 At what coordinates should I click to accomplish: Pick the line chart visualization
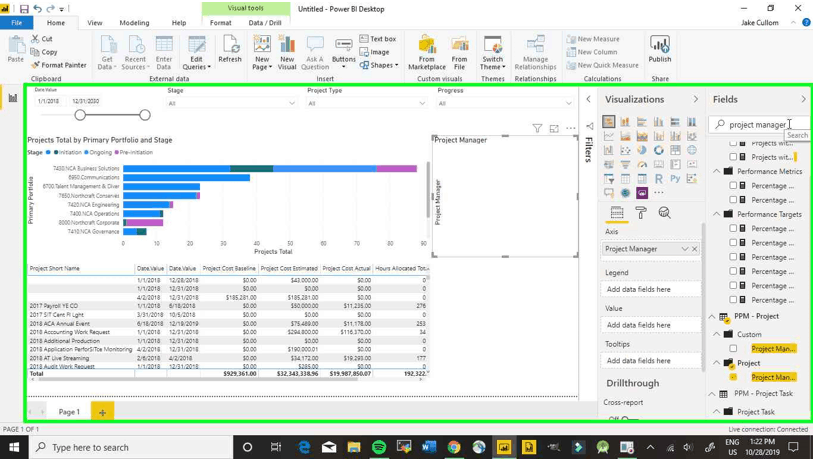(608, 136)
